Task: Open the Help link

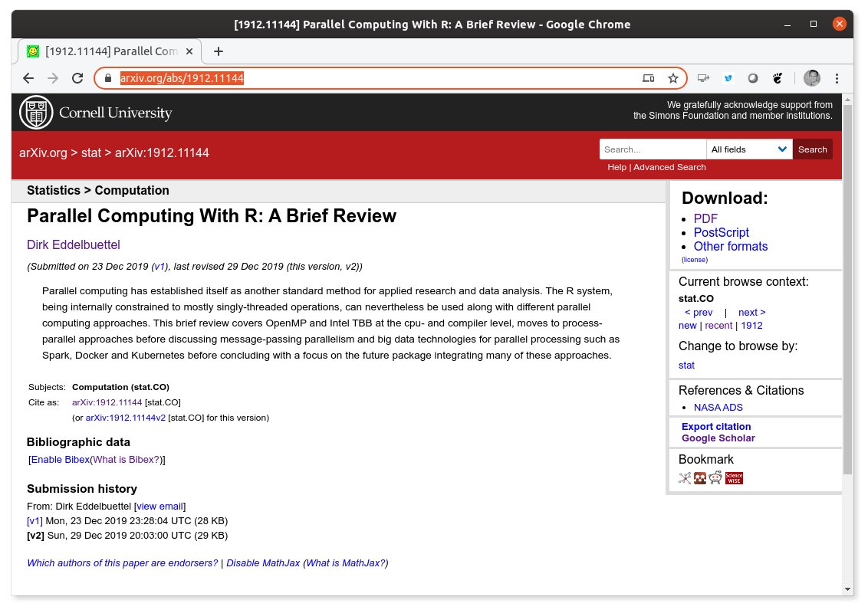Action: point(616,167)
